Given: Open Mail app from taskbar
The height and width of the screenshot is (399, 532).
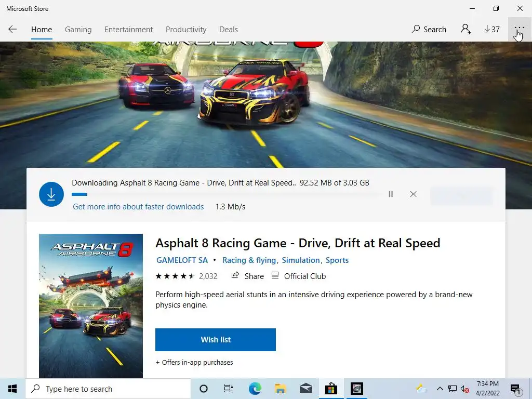Looking at the screenshot, I should click(305, 389).
